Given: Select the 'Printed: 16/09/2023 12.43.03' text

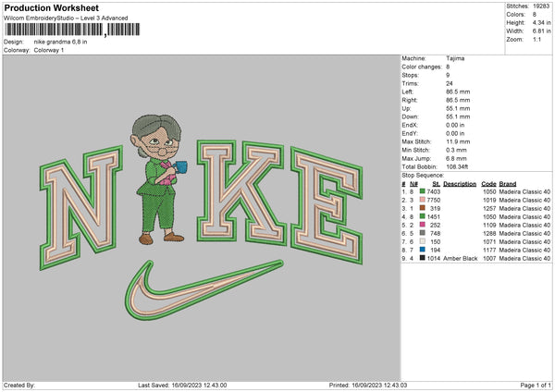Looking at the screenshot, I should click(x=368, y=385).
